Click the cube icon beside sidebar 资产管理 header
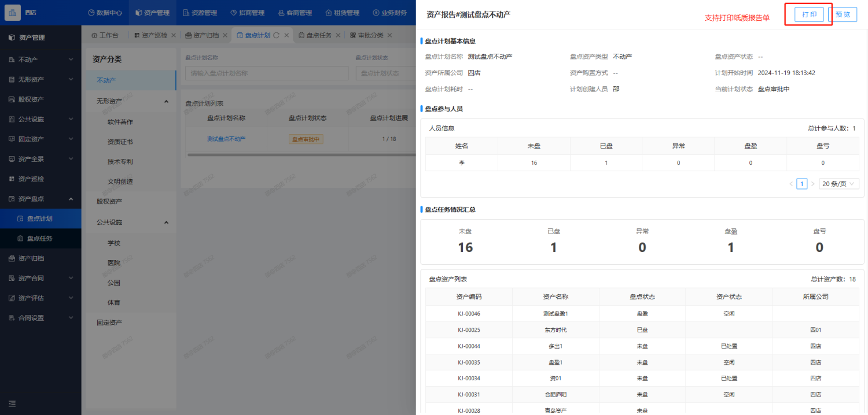 [x=12, y=38]
